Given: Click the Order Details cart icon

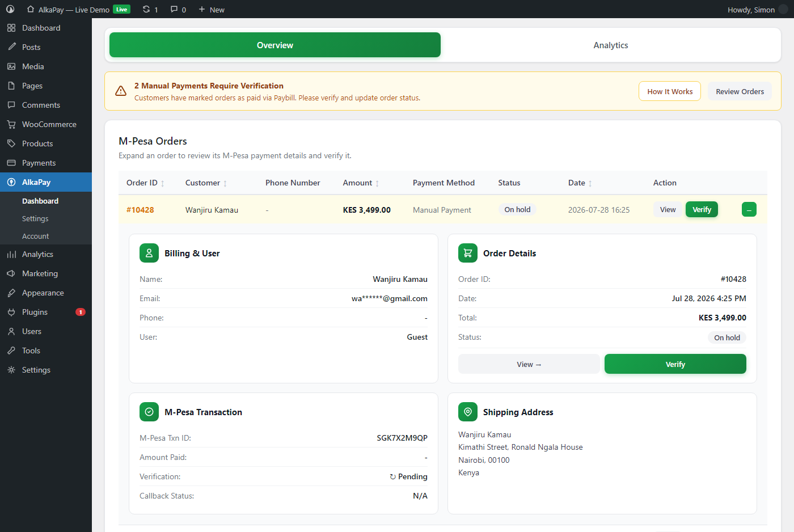Looking at the screenshot, I should tap(468, 253).
